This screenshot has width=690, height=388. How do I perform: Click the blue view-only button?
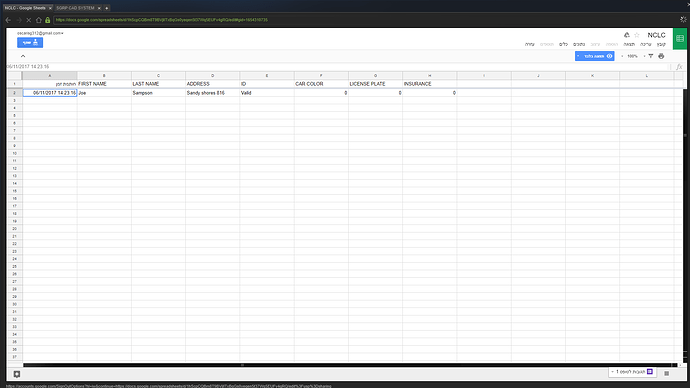click(x=595, y=56)
